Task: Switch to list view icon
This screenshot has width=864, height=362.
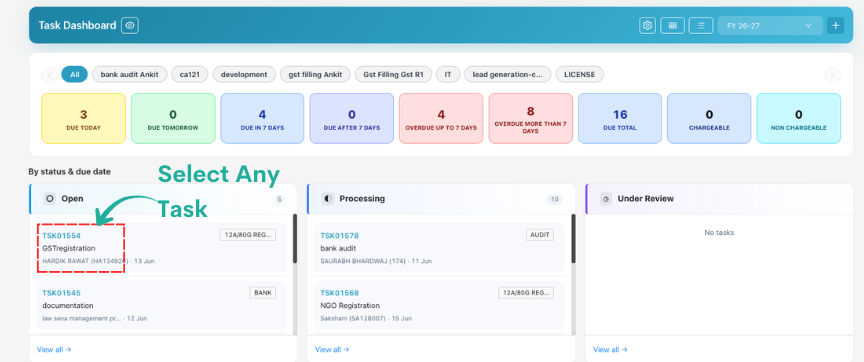Action: 701,25
